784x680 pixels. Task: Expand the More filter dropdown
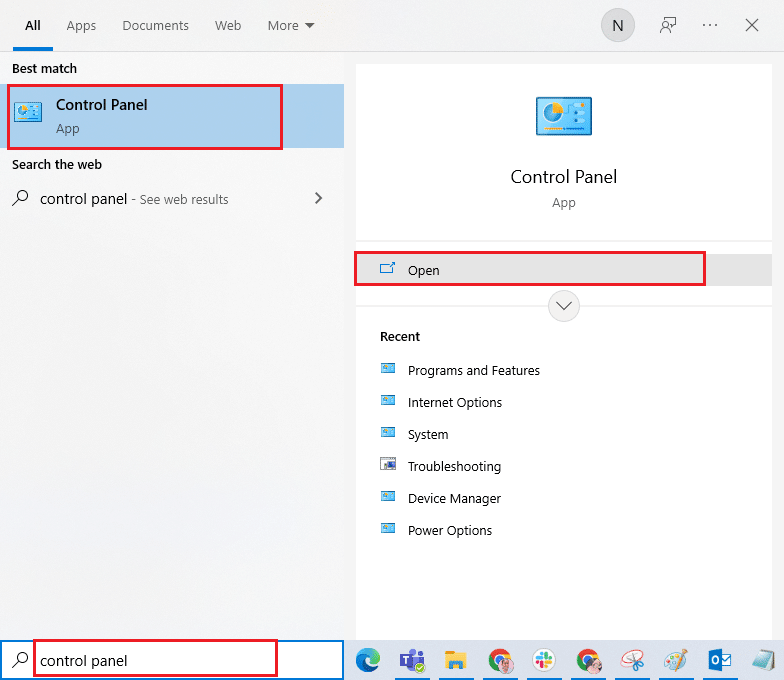(290, 26)
